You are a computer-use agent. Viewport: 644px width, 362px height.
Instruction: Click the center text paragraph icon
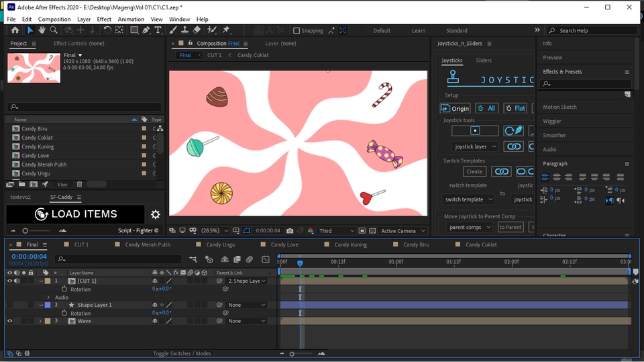tap(557, 177)
